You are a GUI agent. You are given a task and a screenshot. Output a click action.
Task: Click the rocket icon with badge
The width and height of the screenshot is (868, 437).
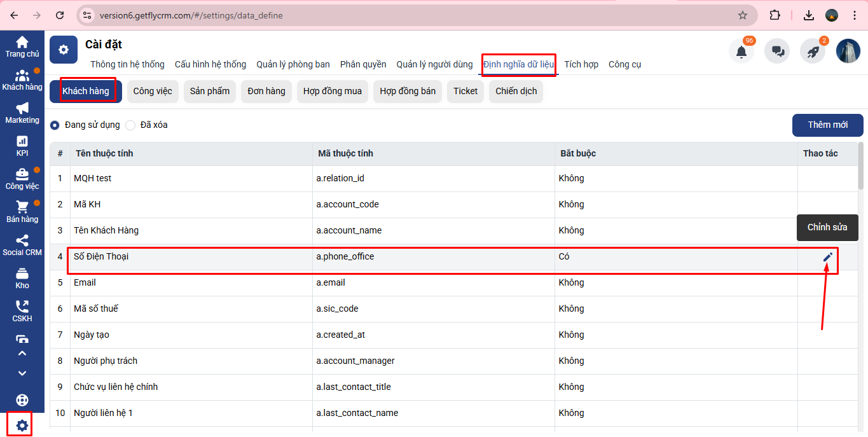[813, 52]
